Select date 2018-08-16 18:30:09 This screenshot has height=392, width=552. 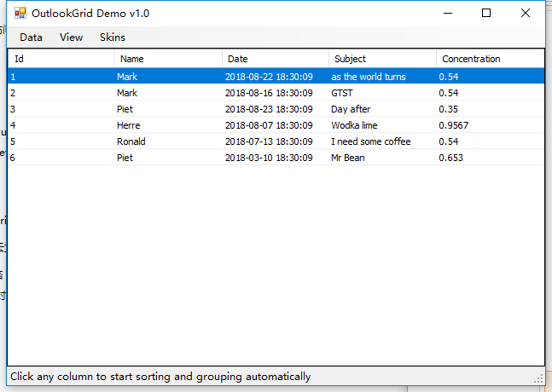point(276,93)
